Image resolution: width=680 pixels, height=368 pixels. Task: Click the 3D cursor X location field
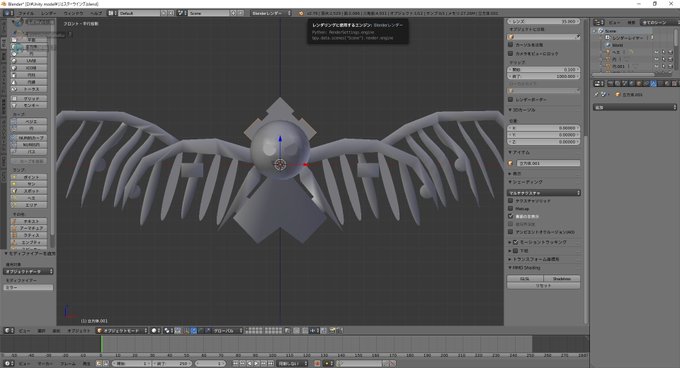tap(544, 128)
